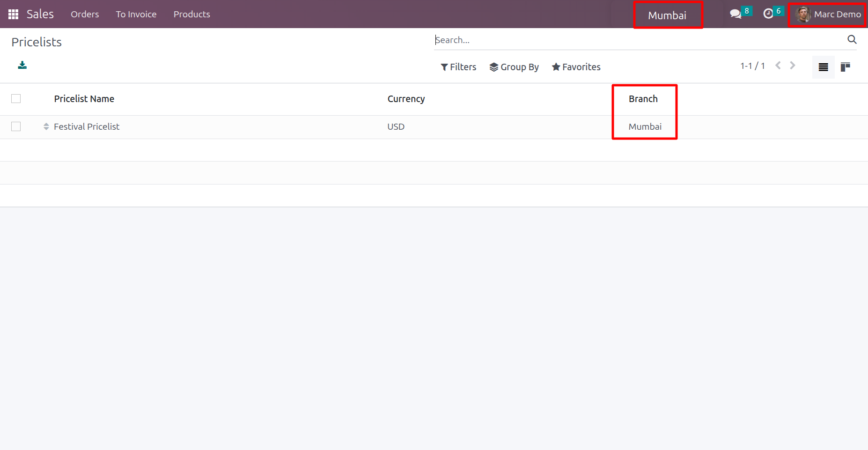This screenshot has height=450, width=868.
Task: Tick the select-all header checkbox
Action: point(16,98)
